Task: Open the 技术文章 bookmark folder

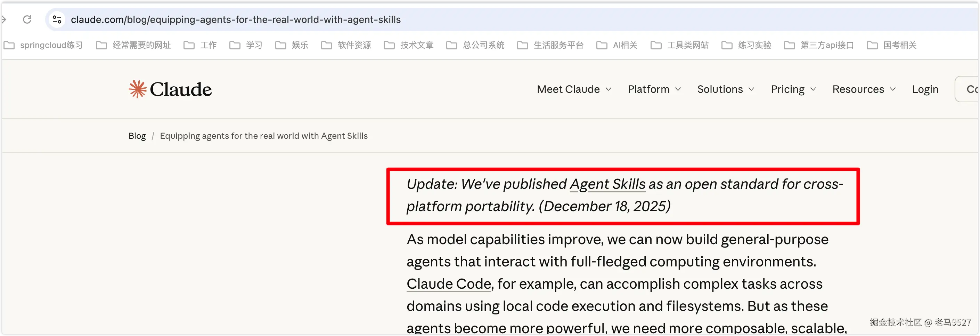Action: 409,45
